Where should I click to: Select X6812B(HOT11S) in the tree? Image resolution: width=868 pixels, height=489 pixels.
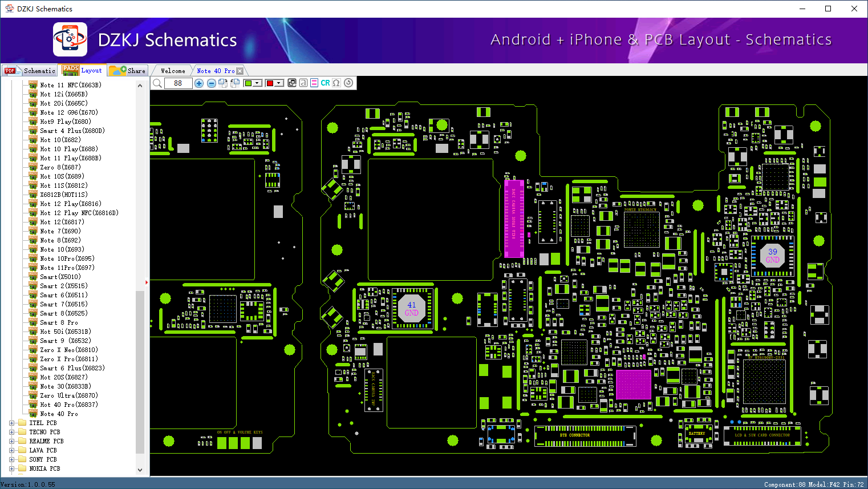pos(64,195)
